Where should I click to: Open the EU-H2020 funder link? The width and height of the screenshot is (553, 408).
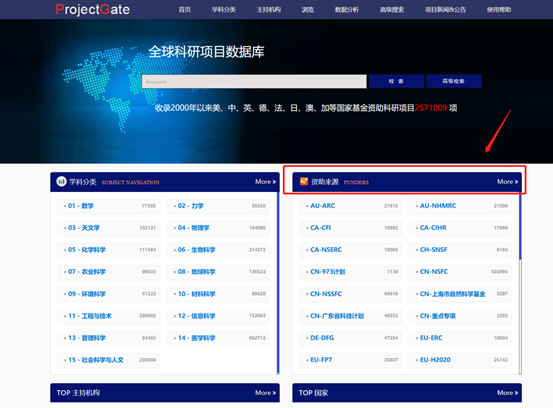click(x=435, y=360)
